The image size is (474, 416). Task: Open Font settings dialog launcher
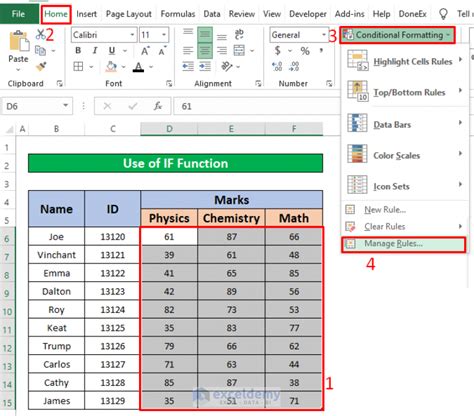pyautogui.click(x=169, y=83)
